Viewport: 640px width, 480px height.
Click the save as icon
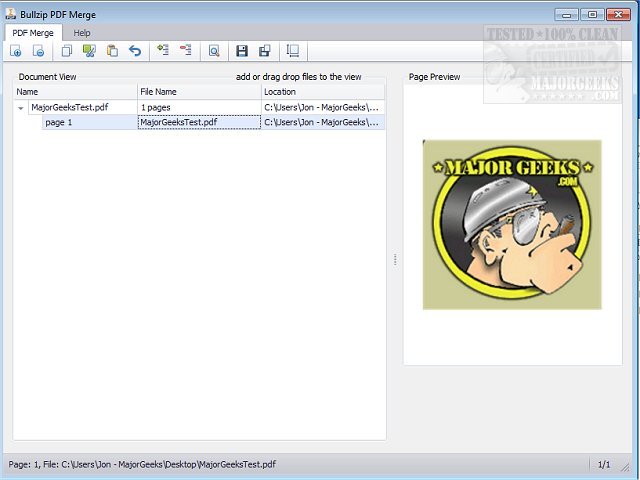(265, 51)
